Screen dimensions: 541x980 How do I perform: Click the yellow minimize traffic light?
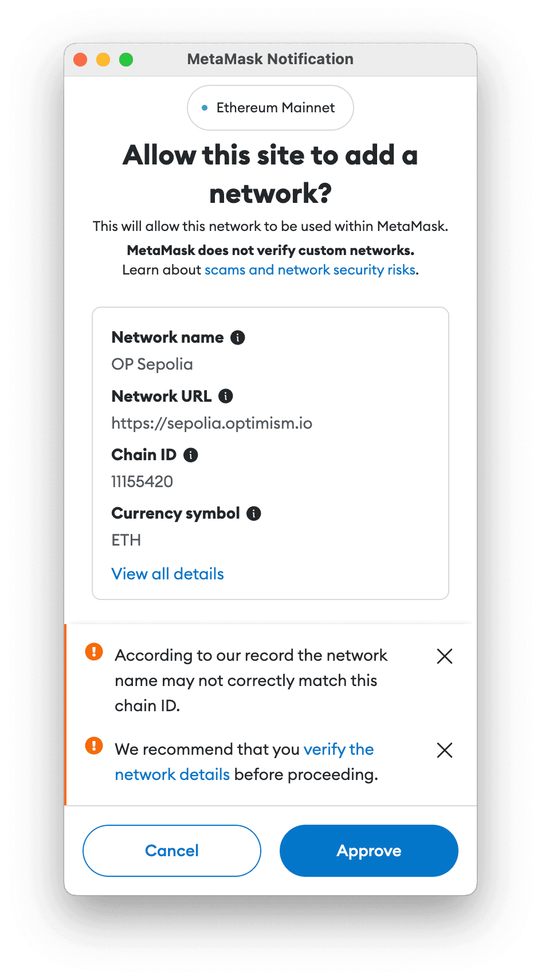[x=103, y=59]
